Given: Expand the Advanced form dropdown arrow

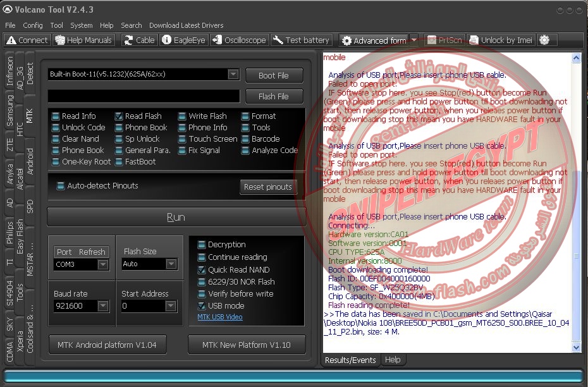Looking at the screenshot, I should coord(414,40).
